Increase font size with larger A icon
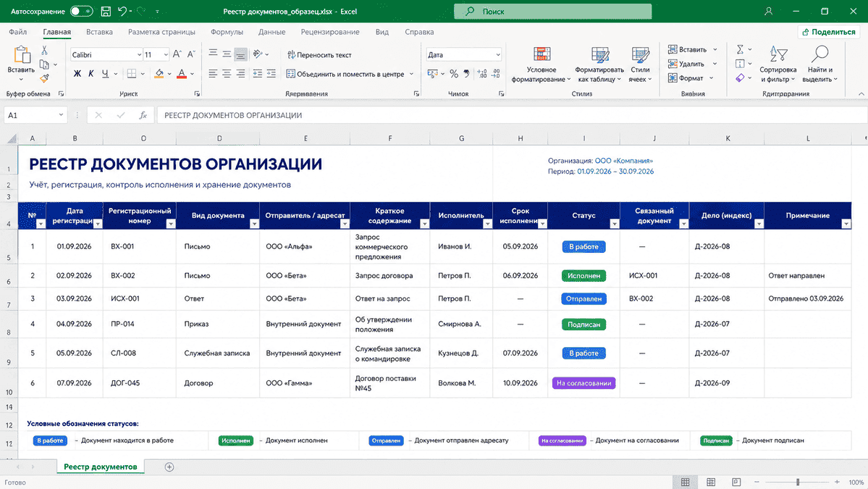The image size is (868, 489). coord(177,54)
